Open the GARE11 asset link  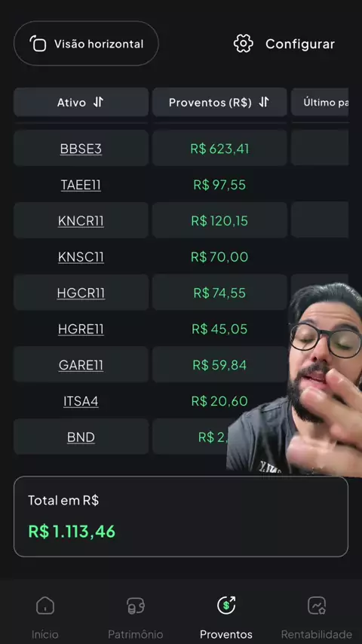click(81, 365)
